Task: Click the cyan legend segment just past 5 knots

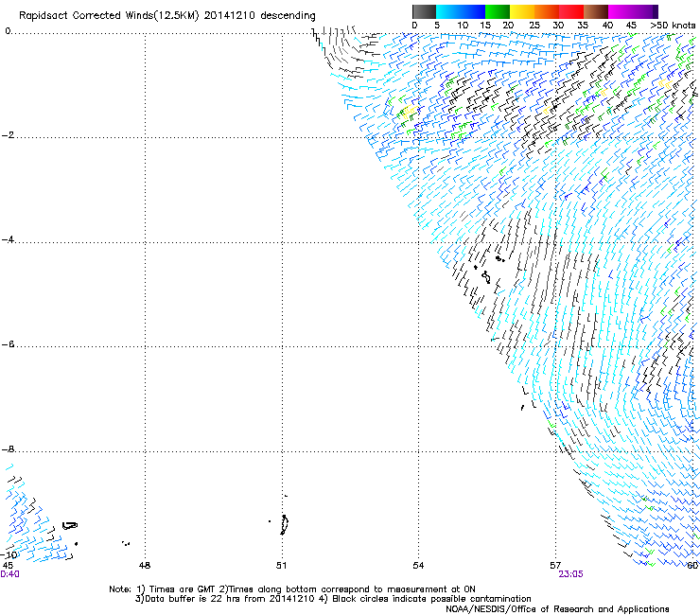Action: [448, 11]
